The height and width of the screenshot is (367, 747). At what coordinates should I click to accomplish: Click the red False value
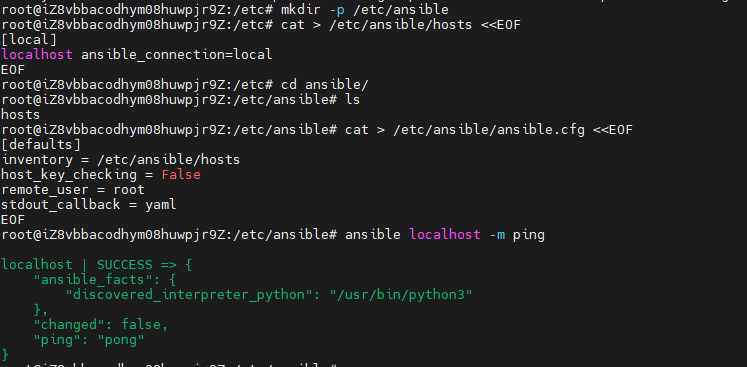coord(181,174)
